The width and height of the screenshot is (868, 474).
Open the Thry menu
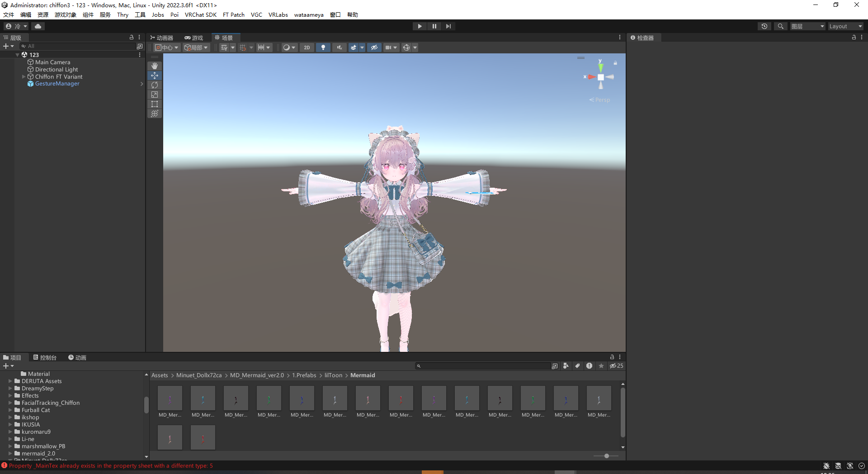point(123,15)
